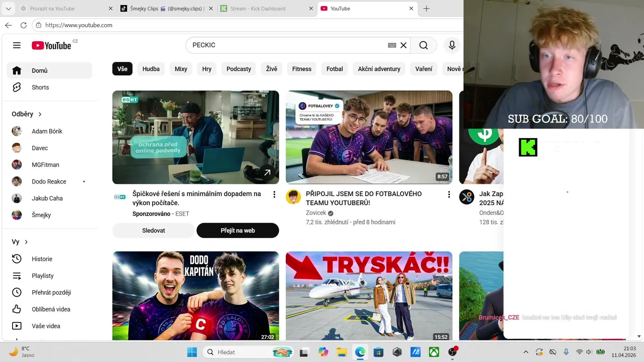
Task: Click the magnifier search button
Action: point(424,45)
